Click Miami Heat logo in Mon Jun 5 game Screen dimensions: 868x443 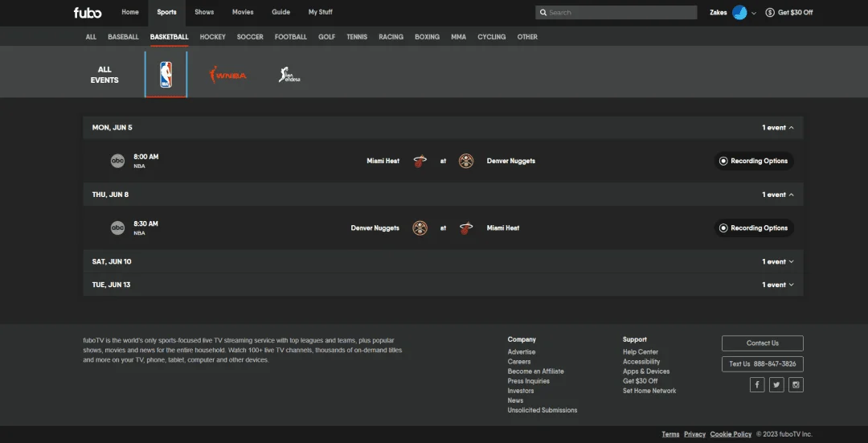tap(420, 161)
